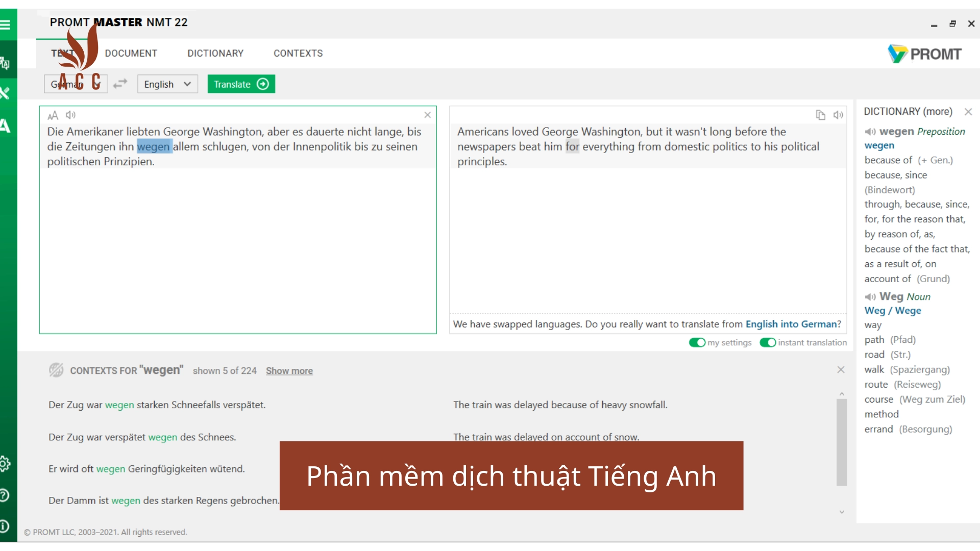Toggle the my settings switch
Image resolution: width=980 pixels, height=551 pixels.
coord(697,342)
